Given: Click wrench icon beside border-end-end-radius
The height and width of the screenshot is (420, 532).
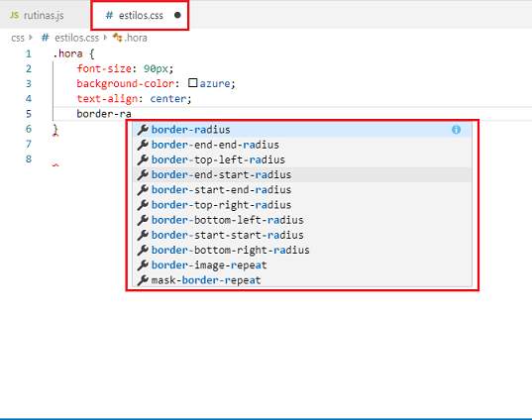Looking at the screenshot, I should pyautogui.click(x=143, y=145).
